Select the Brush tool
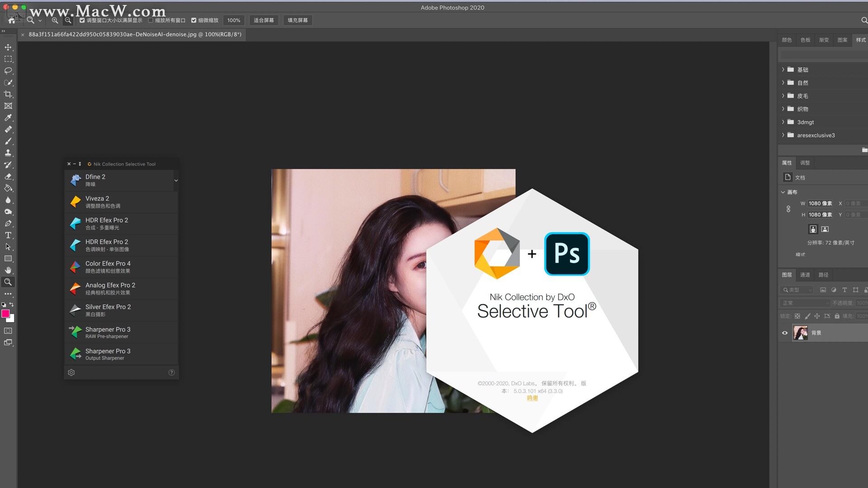This screenshot has height=488, width=868. point(8,141)
